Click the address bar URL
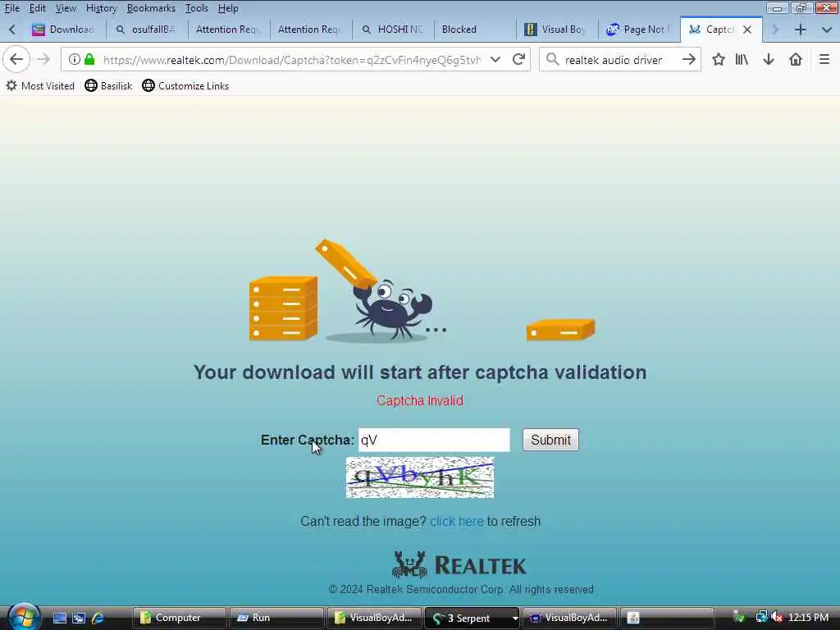Viewport: 840px width, 630px height. 292,59
